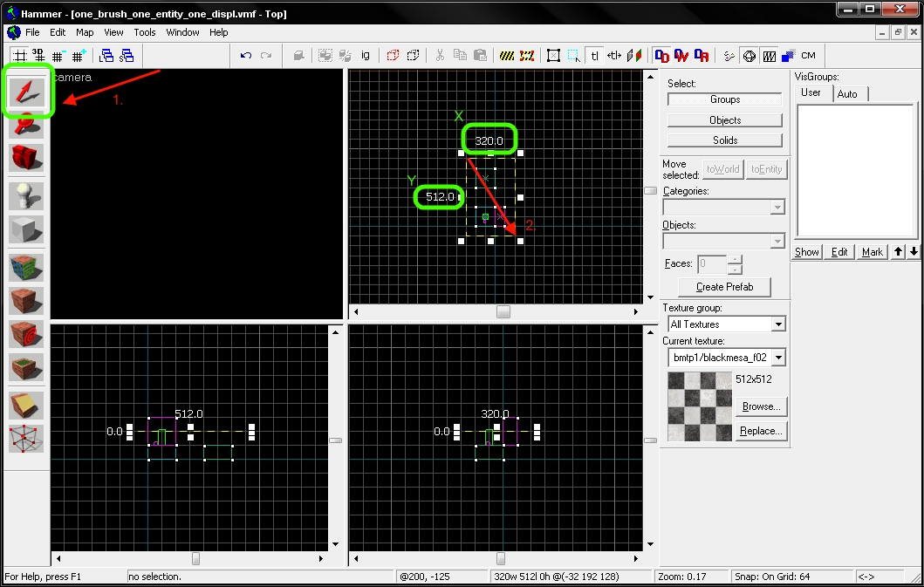Click the Undo arrow in toolbar

point(246,56)
